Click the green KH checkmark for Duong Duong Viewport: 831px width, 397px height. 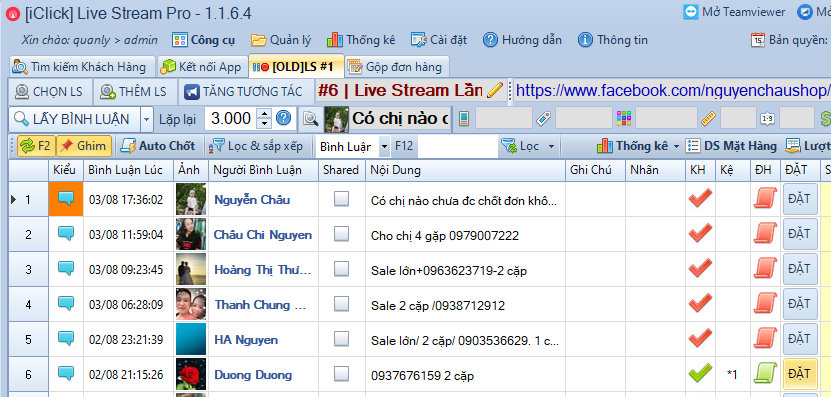click(x=700, y=374)
